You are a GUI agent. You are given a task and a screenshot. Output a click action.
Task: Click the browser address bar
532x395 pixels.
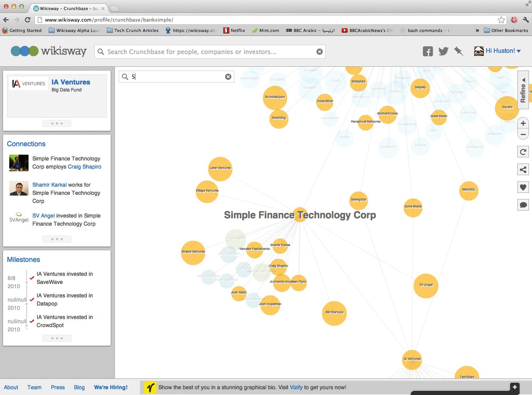click(270, 20)
